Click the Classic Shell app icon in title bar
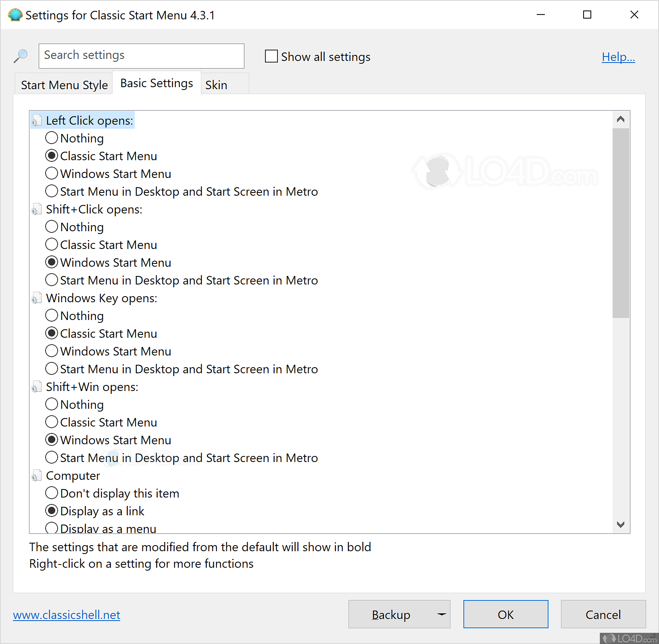659x644 pixels. point(15,15)
